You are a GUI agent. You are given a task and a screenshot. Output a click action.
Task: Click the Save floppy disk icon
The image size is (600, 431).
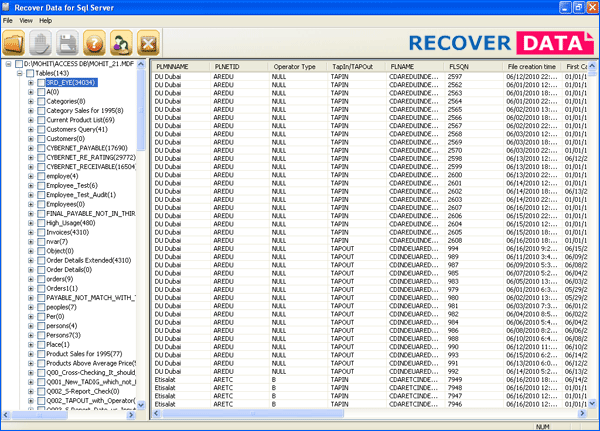click(x=69, y=43)
